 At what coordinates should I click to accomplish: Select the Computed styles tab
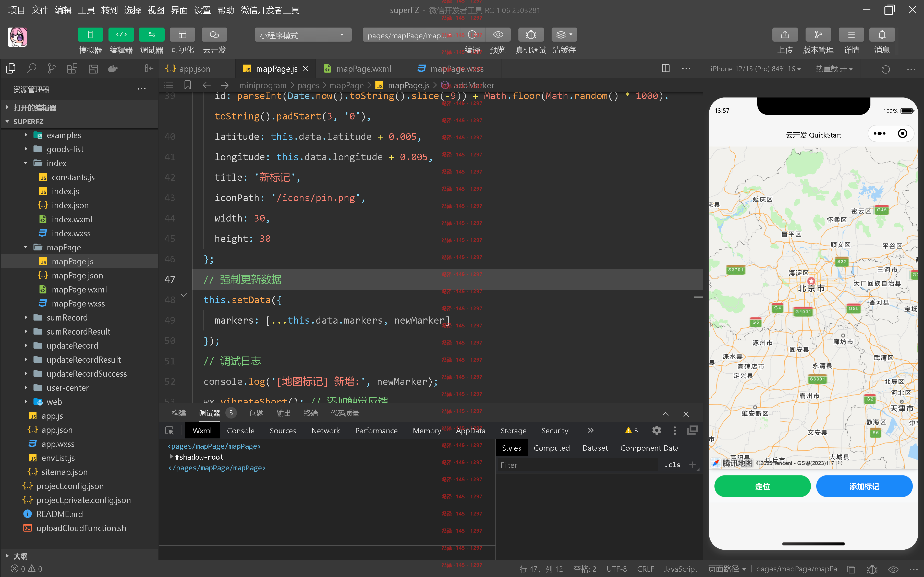click(552, 448)
